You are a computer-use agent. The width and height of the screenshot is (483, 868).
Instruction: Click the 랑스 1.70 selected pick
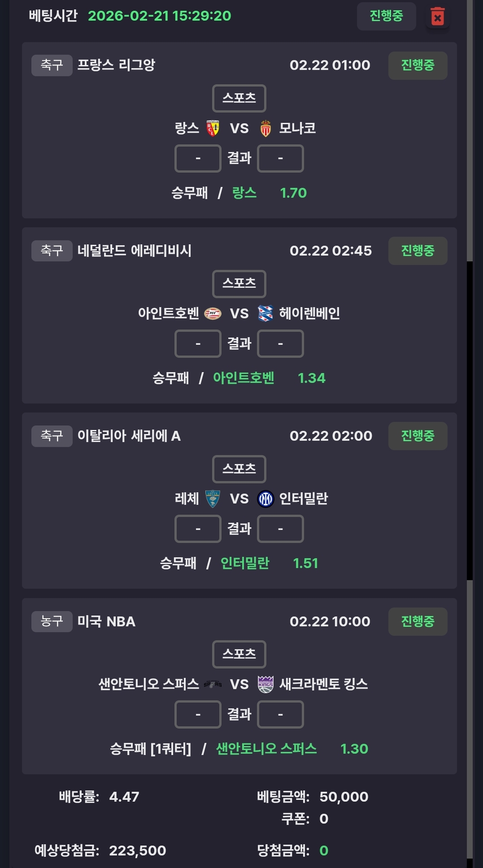[x=269, y=193]
